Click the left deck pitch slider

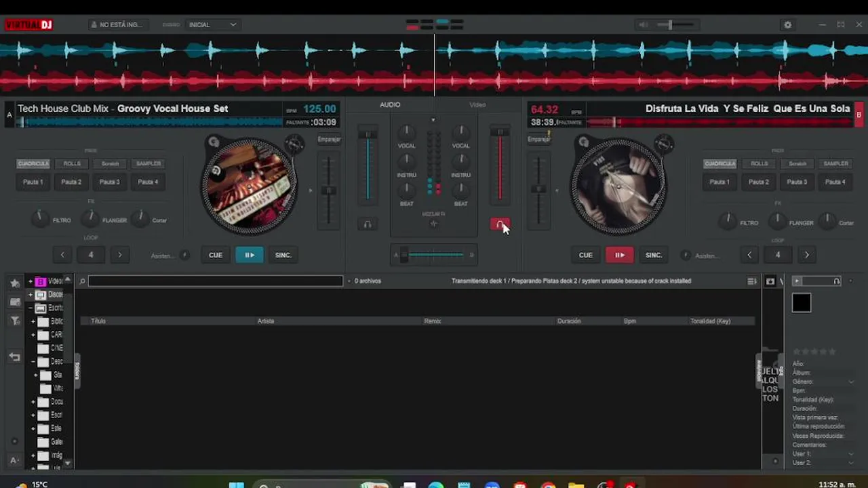329,190
